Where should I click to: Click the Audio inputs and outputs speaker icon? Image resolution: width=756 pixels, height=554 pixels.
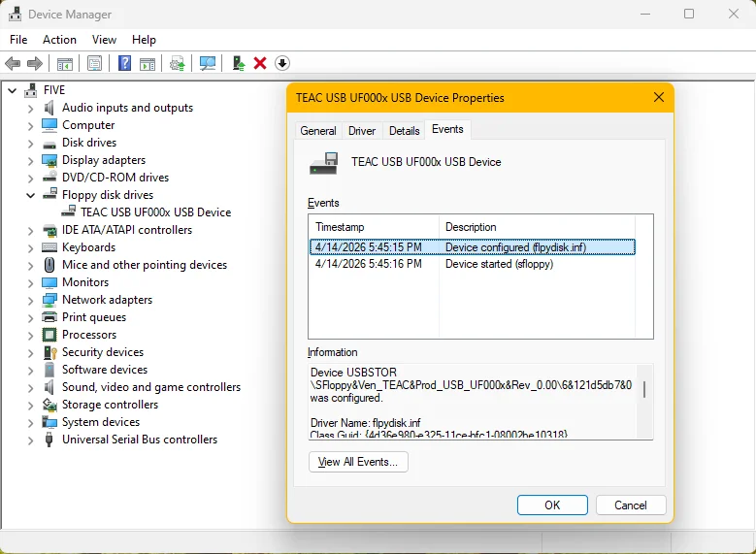(x=49, y=108)
